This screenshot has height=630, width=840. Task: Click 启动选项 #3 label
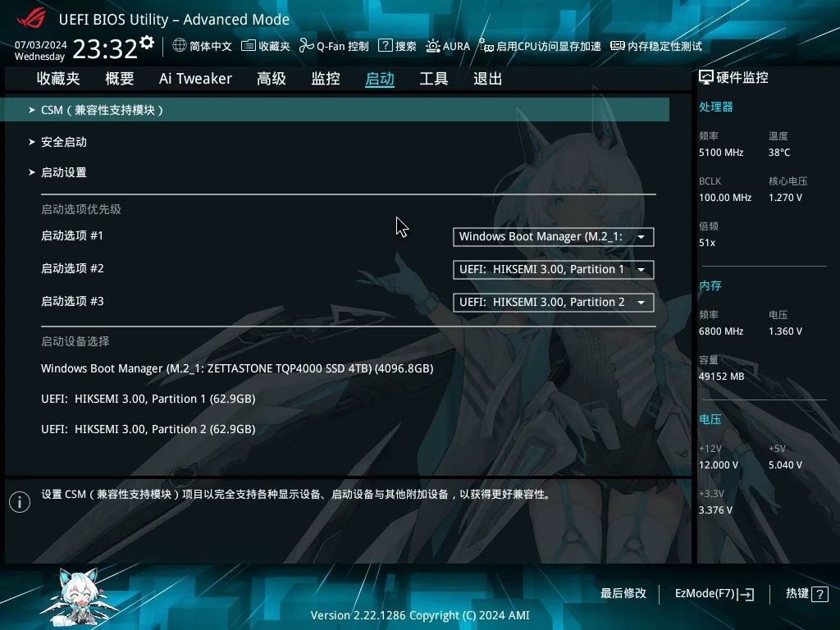click(x=72, y=301)
